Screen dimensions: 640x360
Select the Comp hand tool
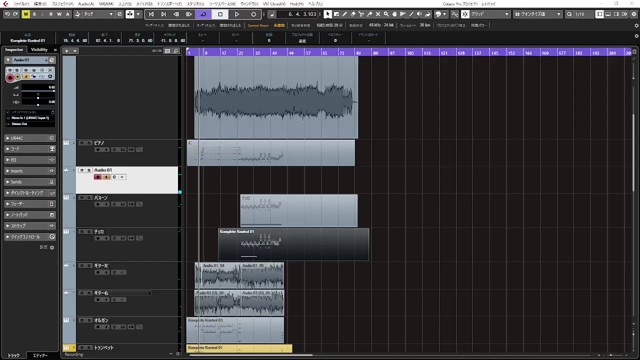394,14
